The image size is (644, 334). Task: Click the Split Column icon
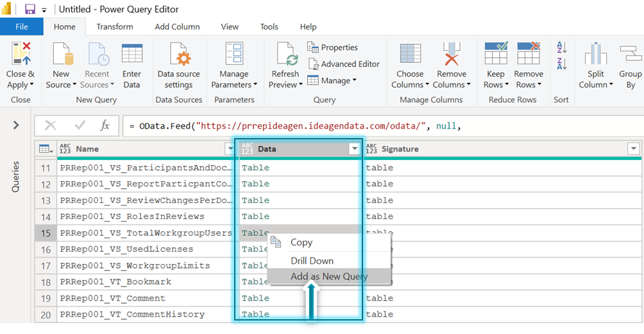pyautogui.click(x=595, y=54)
